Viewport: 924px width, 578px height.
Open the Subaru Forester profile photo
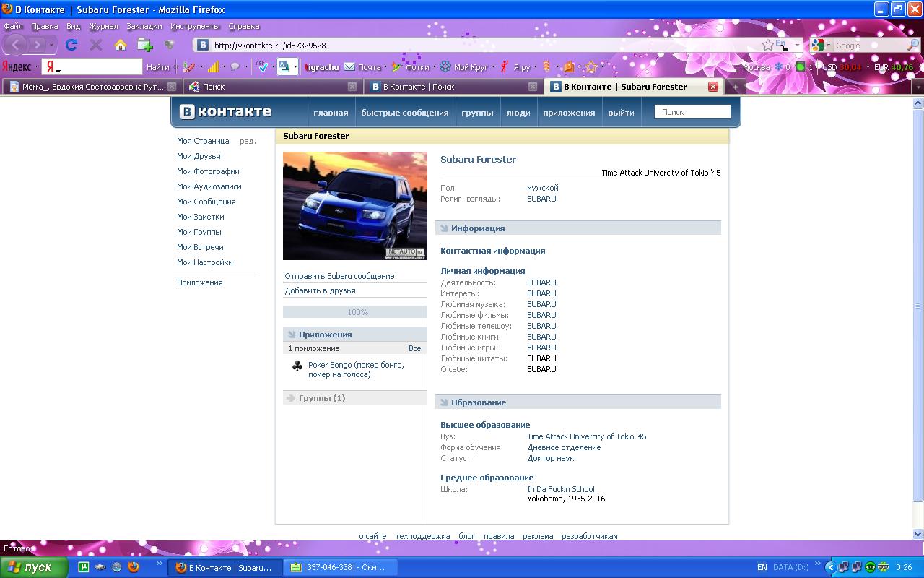click(354, 206)
